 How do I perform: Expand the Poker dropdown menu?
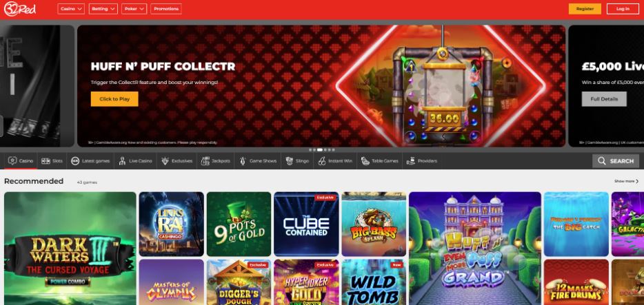(x=134, y=9)
